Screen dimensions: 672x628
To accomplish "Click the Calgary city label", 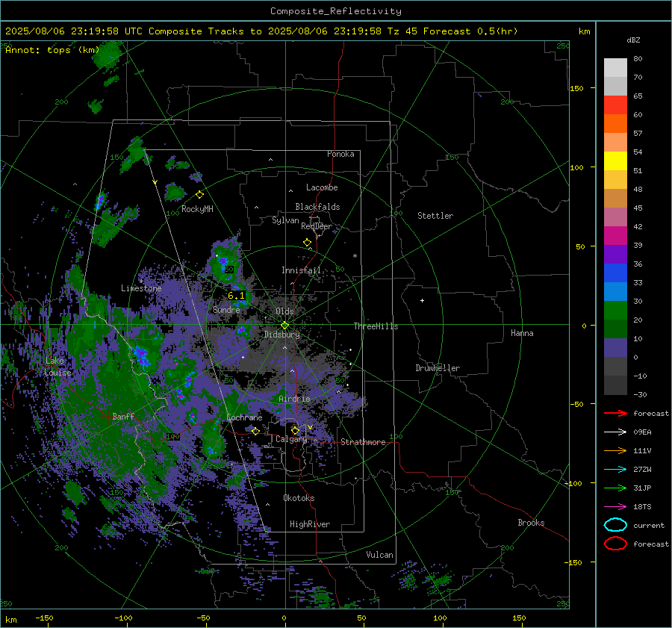I will pos(291,439).
